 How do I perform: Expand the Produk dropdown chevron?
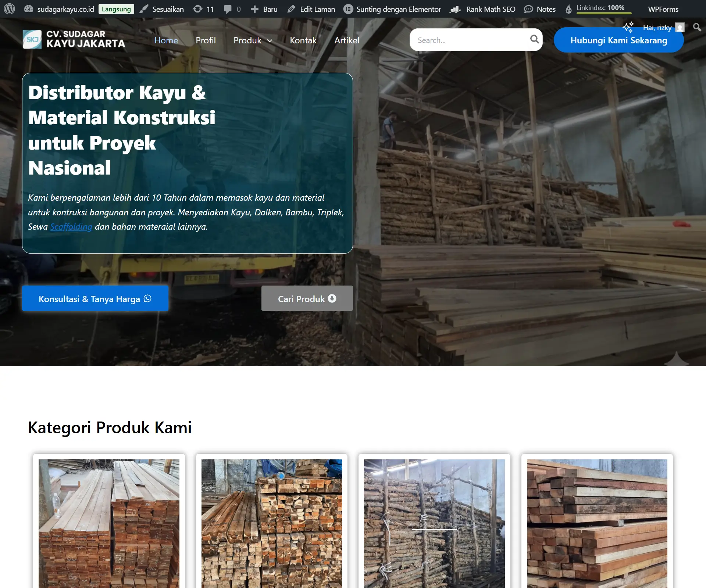click(x=270, y=41)
